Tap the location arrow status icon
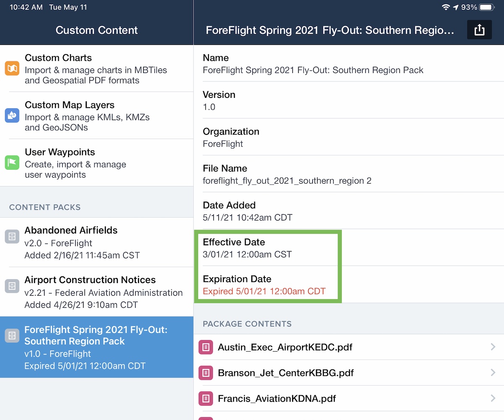 click(456, 8)
